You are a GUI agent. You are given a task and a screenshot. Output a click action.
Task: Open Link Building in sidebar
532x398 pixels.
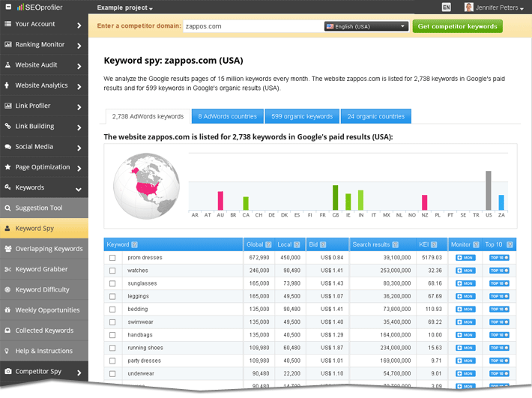tap(44, 126)
